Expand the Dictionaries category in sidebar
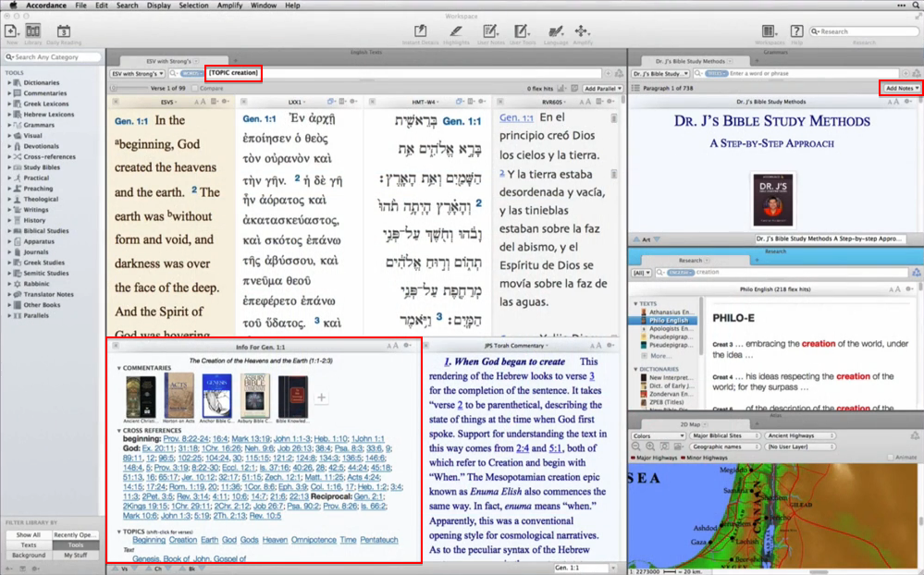 [10, 83]
